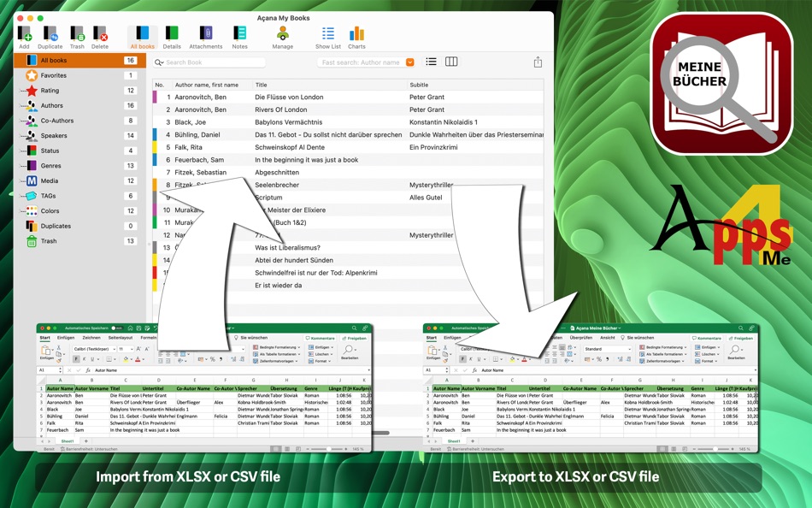Viewport: 812px width, 508px height.
Task: Open Colors in the sidebar
Action: (79, 210)
